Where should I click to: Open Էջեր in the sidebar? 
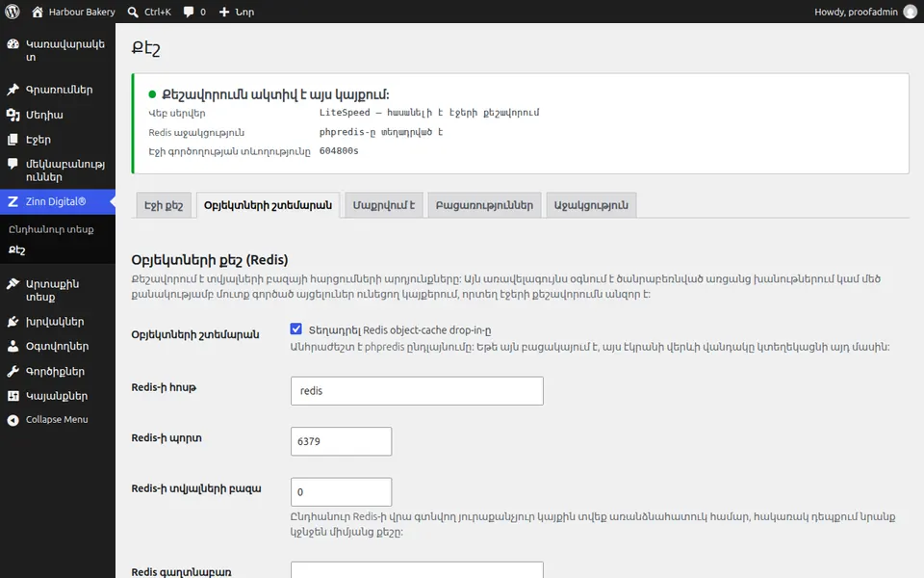58,140
